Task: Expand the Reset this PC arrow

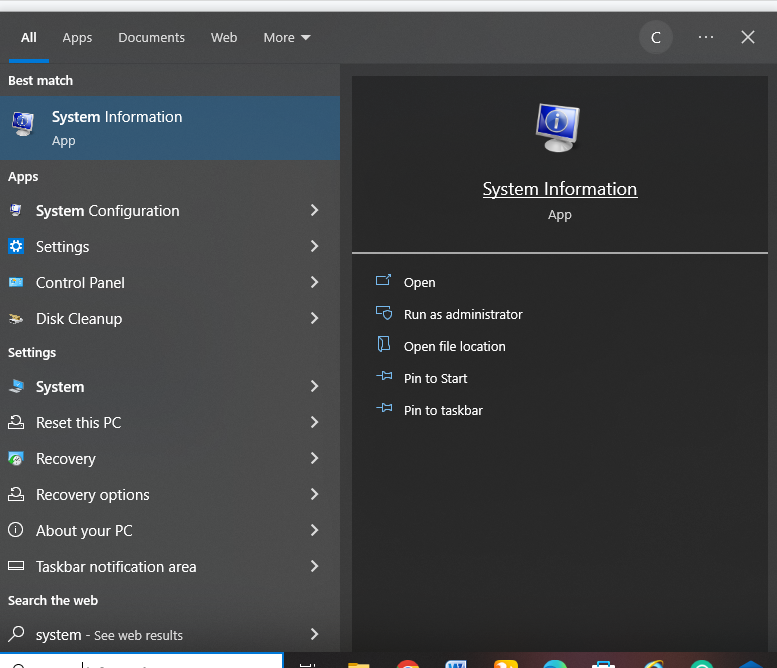Action: pos(314,422)
